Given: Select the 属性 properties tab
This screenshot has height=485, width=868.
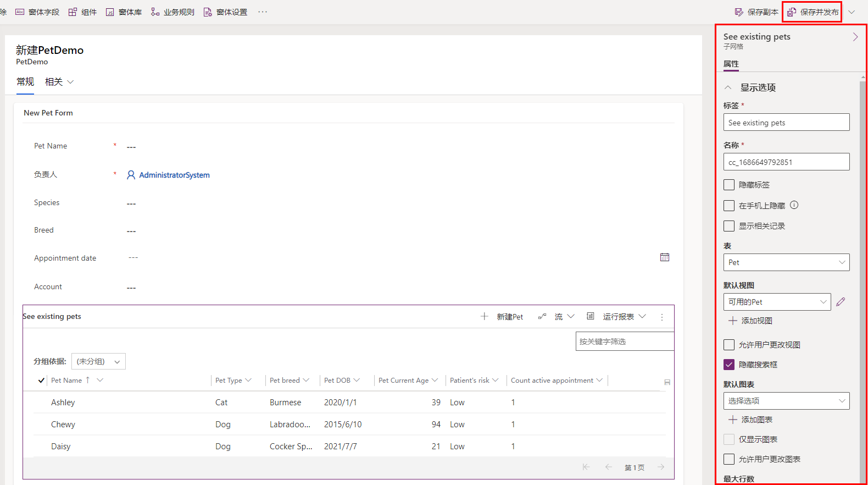Looking at the screenshot, I should point(731,64).
